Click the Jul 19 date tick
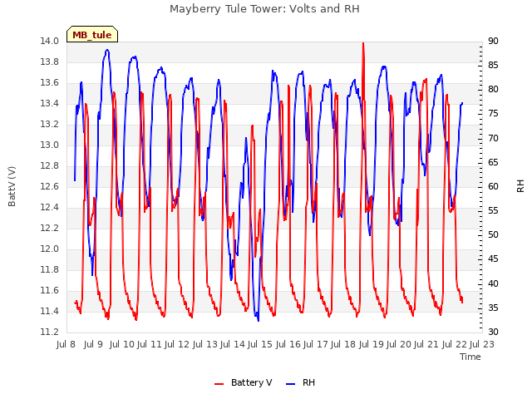This screenshot has height=399, width=532. [x=371, y=345]
